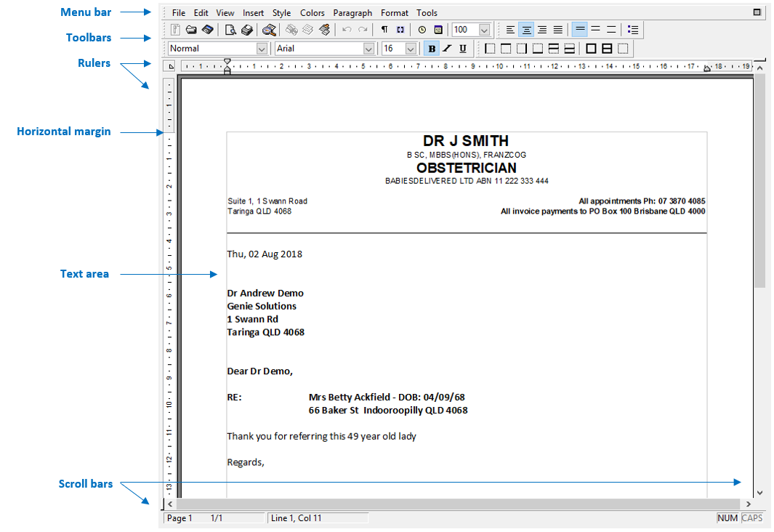Insert current time with clock icon

coord(422,30)
